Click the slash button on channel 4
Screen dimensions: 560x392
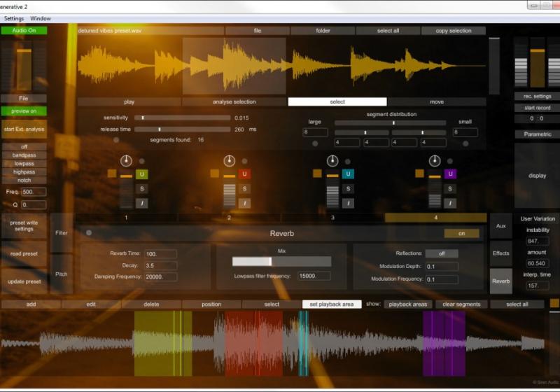coord(450,203)
